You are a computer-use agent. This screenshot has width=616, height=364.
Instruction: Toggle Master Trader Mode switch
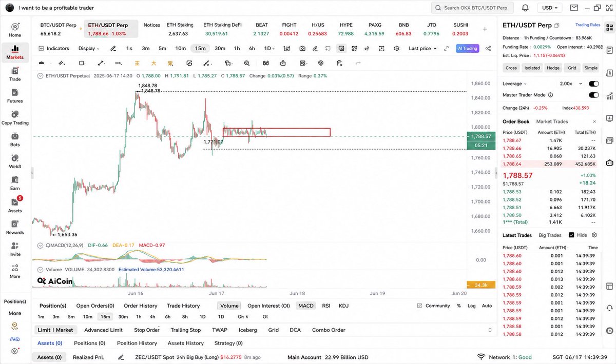(594, 95)
